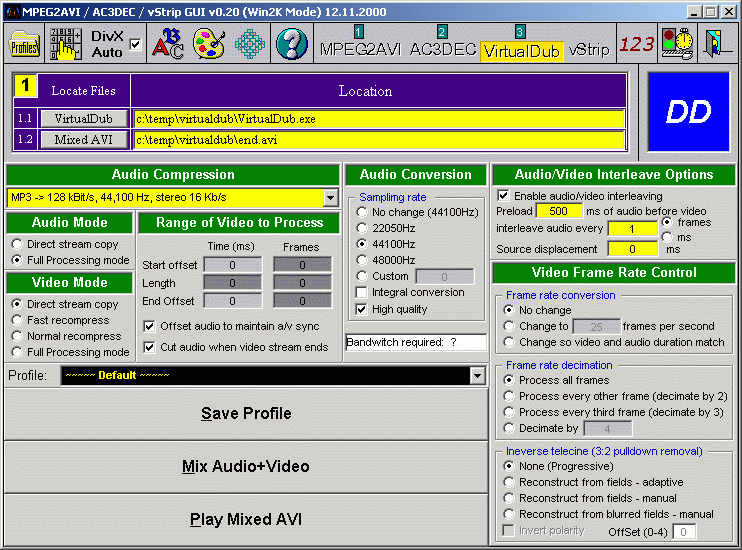Viewport: 742px width, 550px height.
Task: Switch to the vStrip tab
Action: [589, 50]
